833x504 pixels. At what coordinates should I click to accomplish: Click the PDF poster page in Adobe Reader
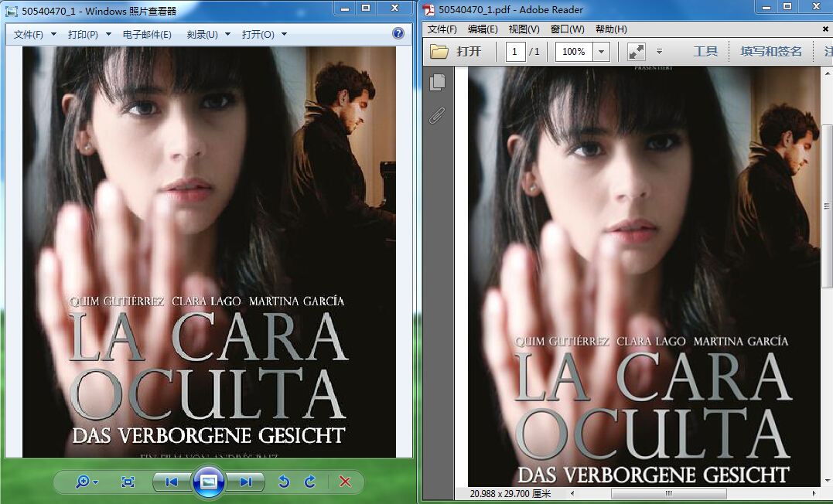tap(644, 276)
